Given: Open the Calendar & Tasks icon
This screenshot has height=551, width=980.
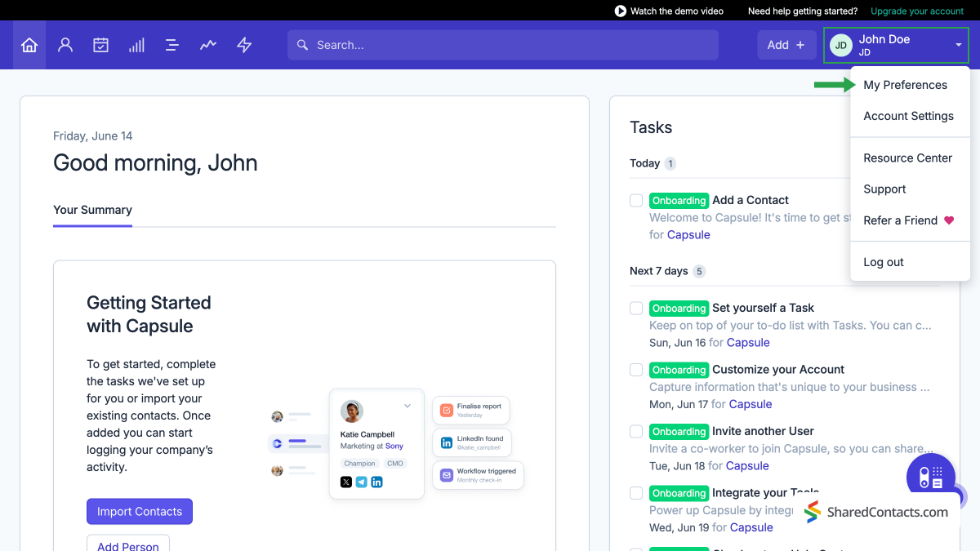Looking at the screenshot, I should coord(100,45).
